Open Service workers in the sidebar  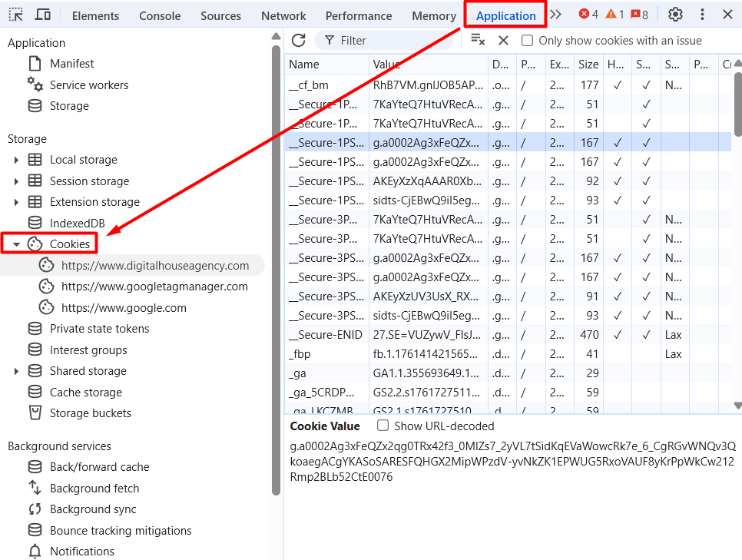(x=89, y=85)
